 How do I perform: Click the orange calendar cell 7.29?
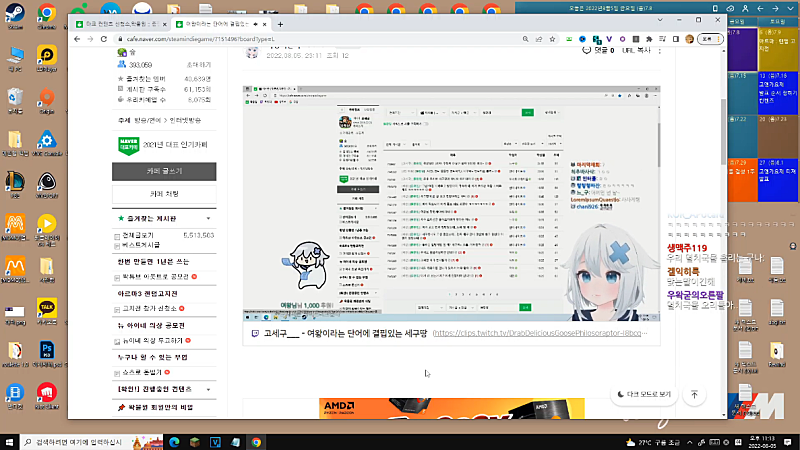[x=742, y=180]
